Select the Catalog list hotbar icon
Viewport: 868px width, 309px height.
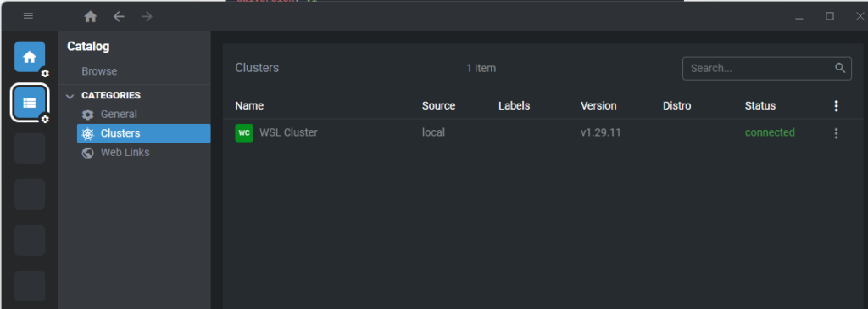30,103
